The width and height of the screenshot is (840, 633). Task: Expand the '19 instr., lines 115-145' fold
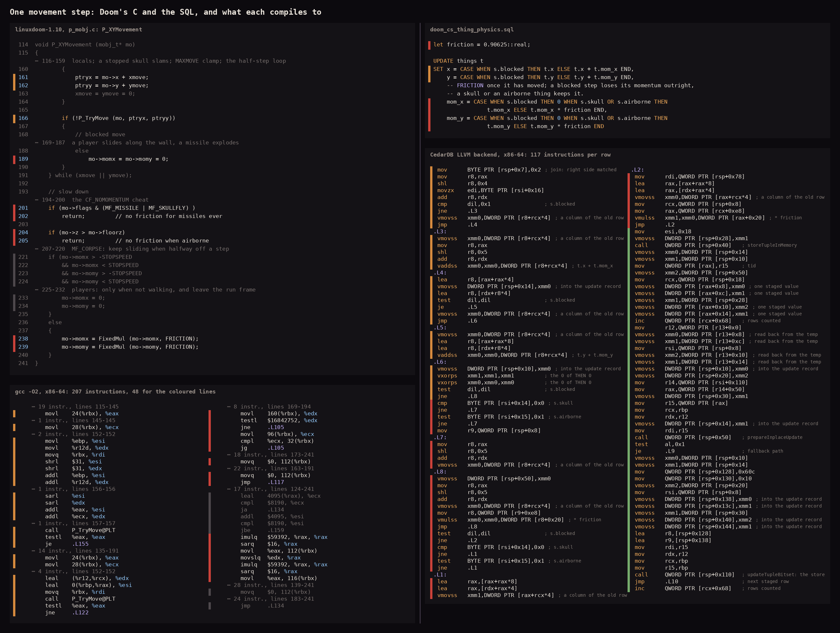pyautogui.click(x=75, y=407)
